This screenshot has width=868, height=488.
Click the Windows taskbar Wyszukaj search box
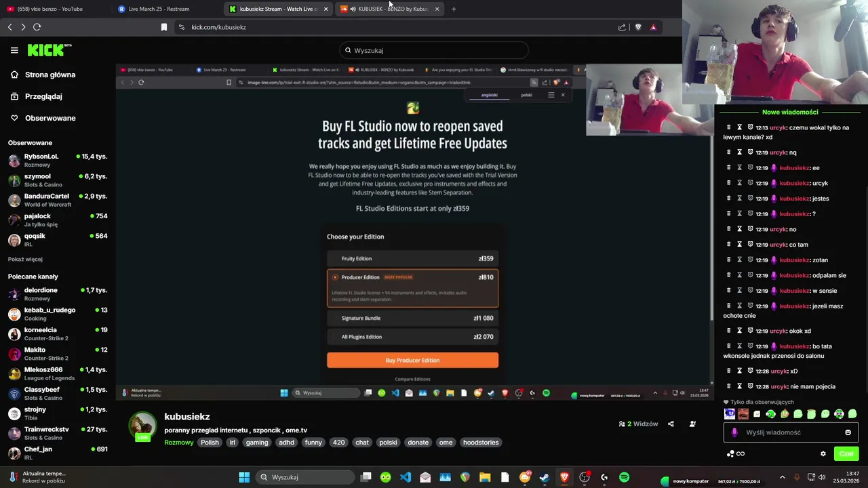click(305, 477)
